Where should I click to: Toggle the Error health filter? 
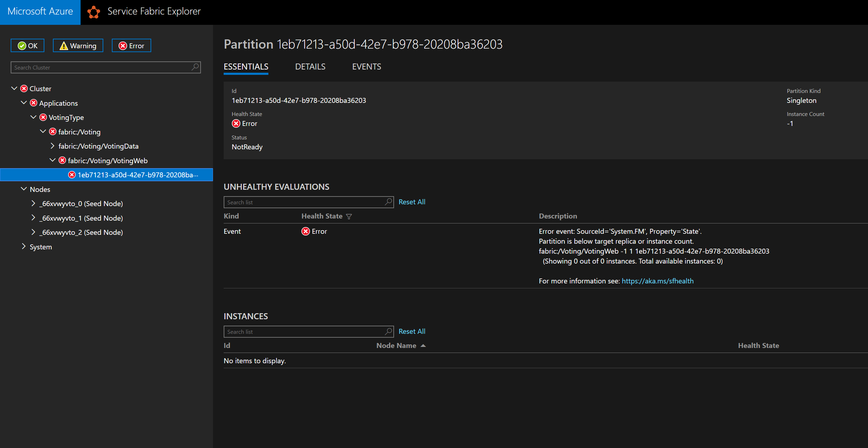[131, 45]
